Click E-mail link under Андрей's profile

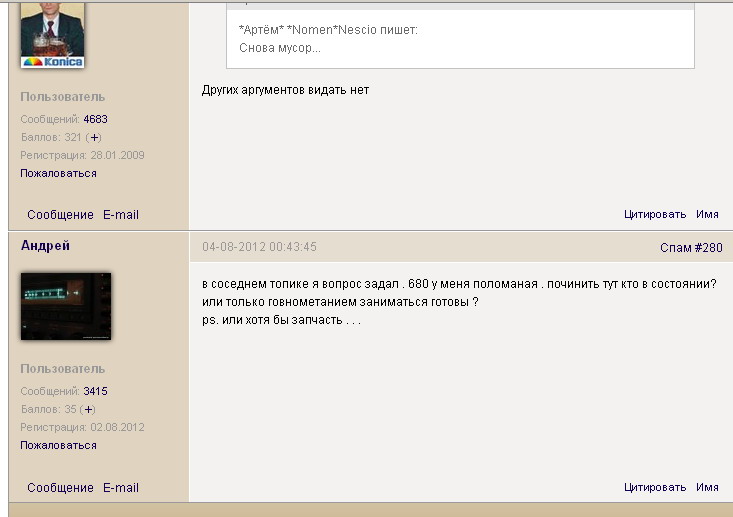[x=121, y=488]
